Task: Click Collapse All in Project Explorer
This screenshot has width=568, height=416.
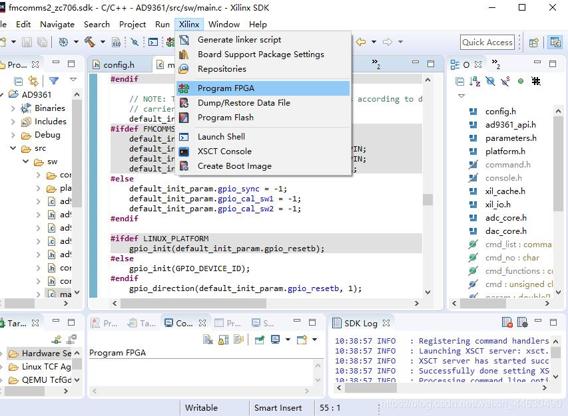Action: (18, 81)
